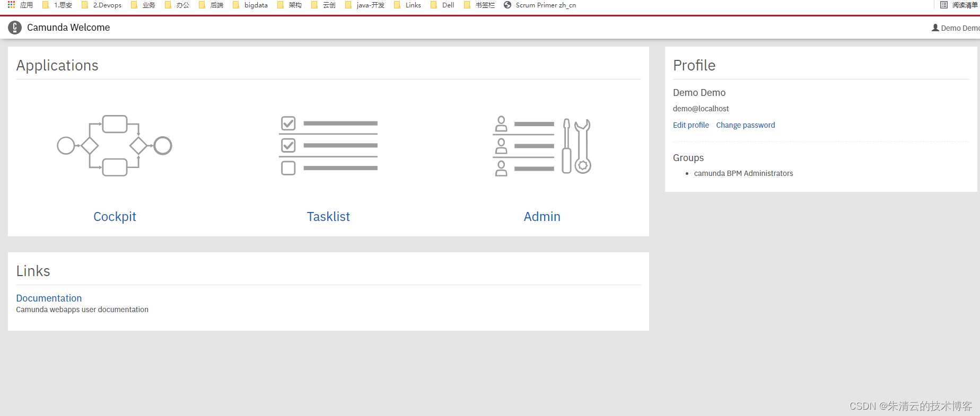The height and width of the screenshot is (416, 980).
Task: Click the Profile section heading
Action: tap(694, 65)
